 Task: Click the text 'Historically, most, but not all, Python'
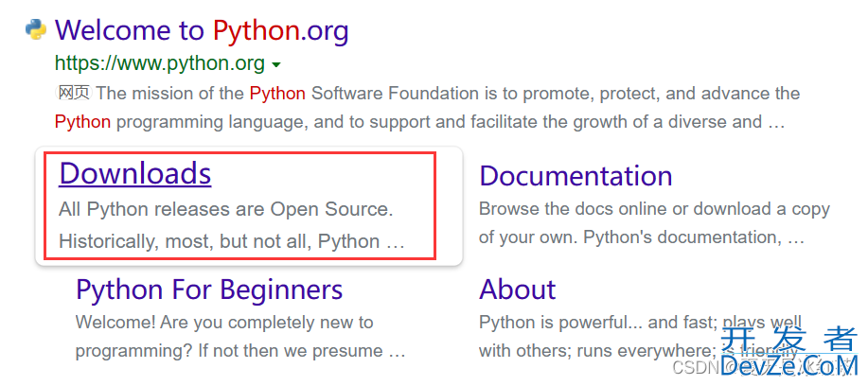pyautogui.click(x=220, y=241)
